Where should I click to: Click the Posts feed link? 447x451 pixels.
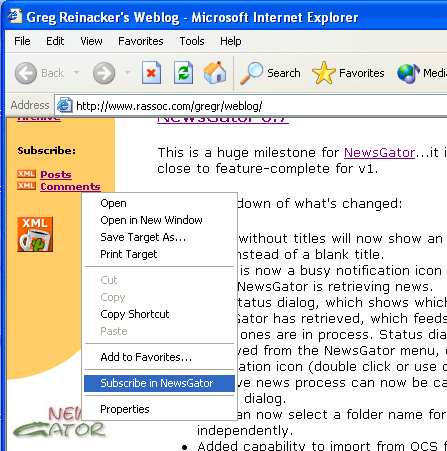tap(56, 174)
